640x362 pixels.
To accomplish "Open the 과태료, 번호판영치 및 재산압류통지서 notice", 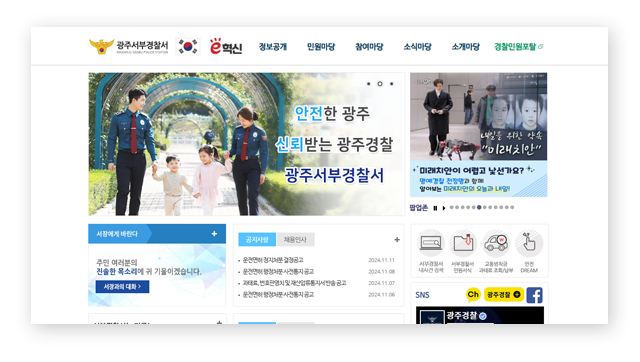I will 294,283.
